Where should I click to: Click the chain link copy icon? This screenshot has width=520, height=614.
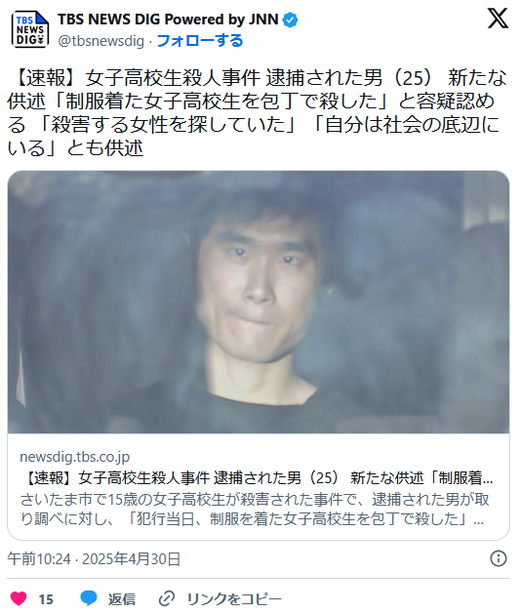166,598
